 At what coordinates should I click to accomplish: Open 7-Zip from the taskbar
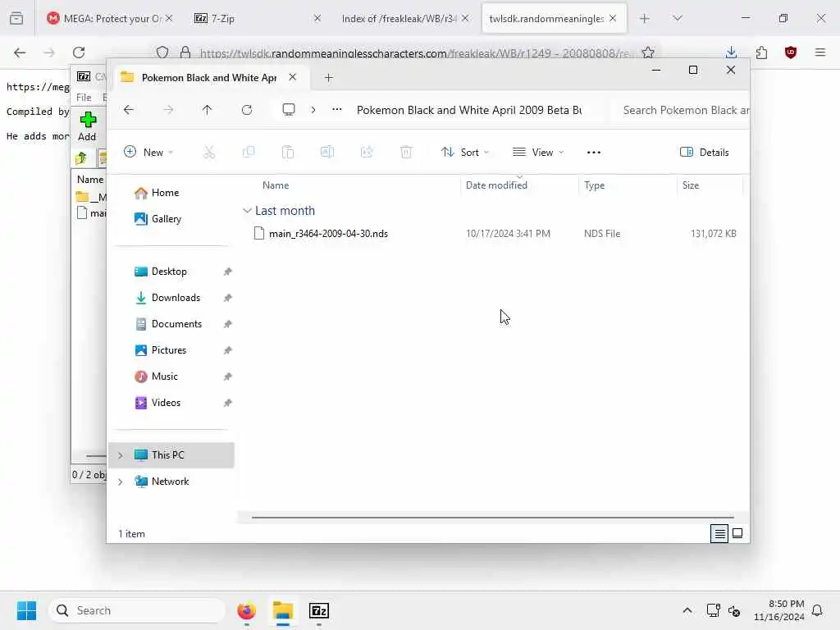pos(319,610)
